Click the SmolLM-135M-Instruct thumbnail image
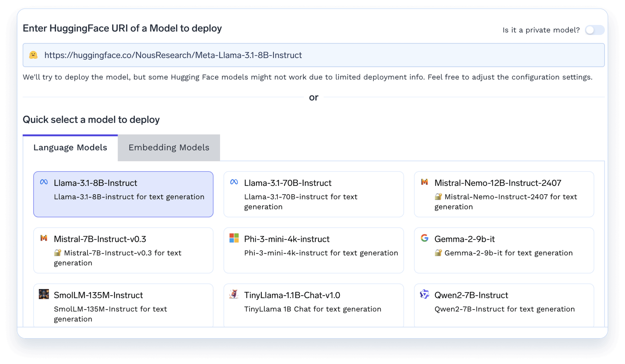Screen dimensions: 625x364 (44, 294)
